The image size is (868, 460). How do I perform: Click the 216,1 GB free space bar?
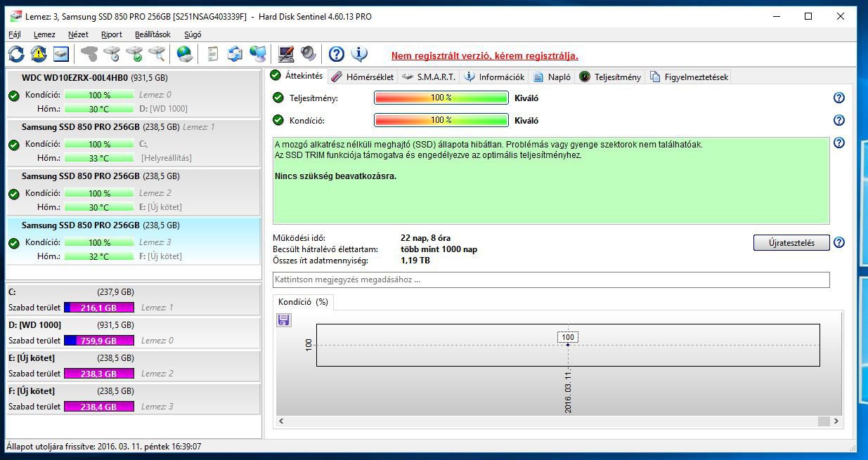click(x=98, y=308)
